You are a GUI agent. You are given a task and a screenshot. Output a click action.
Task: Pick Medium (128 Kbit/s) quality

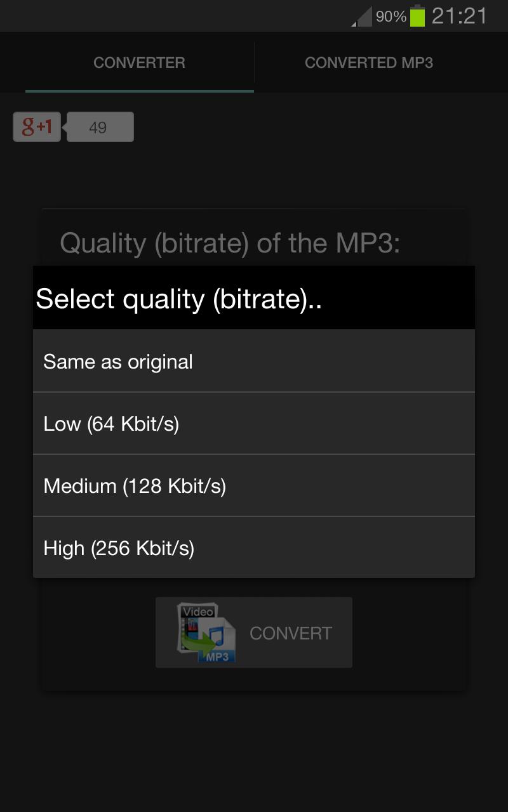pos(254,486)
